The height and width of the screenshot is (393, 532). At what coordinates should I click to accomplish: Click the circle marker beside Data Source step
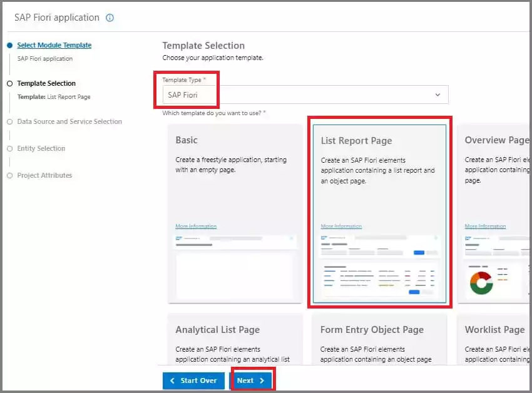click(x=9, y=121)
